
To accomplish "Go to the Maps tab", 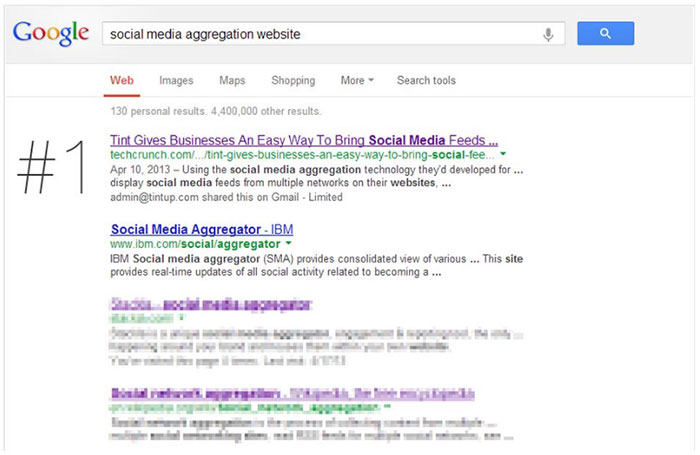I will pos(232,80).
